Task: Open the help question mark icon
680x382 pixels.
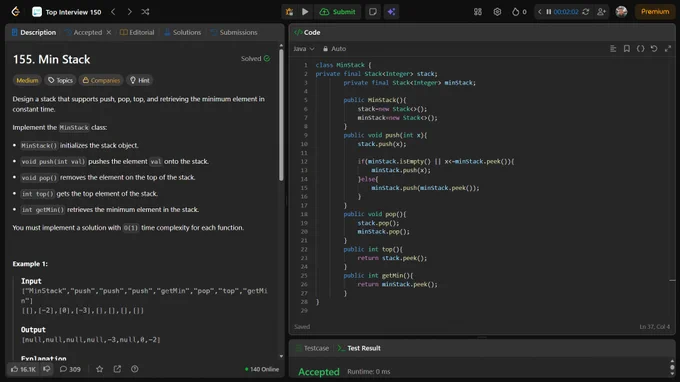Action: tap(135, 369)
